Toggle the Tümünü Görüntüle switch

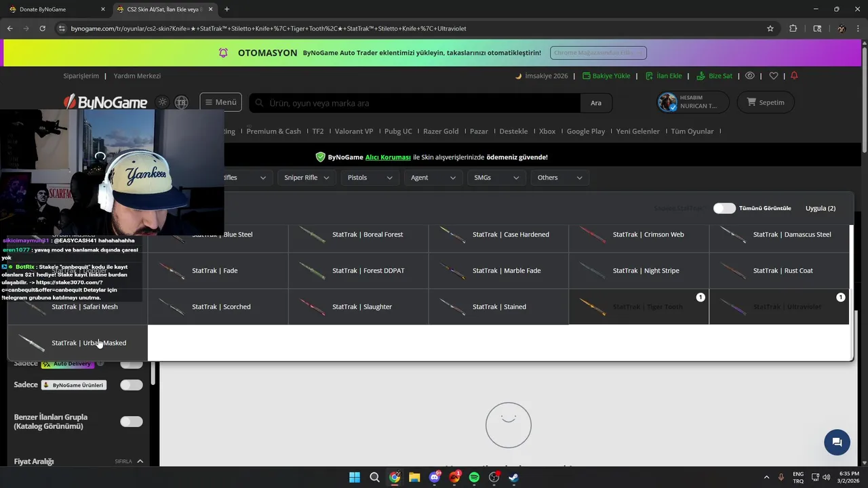tap(724, 208)
